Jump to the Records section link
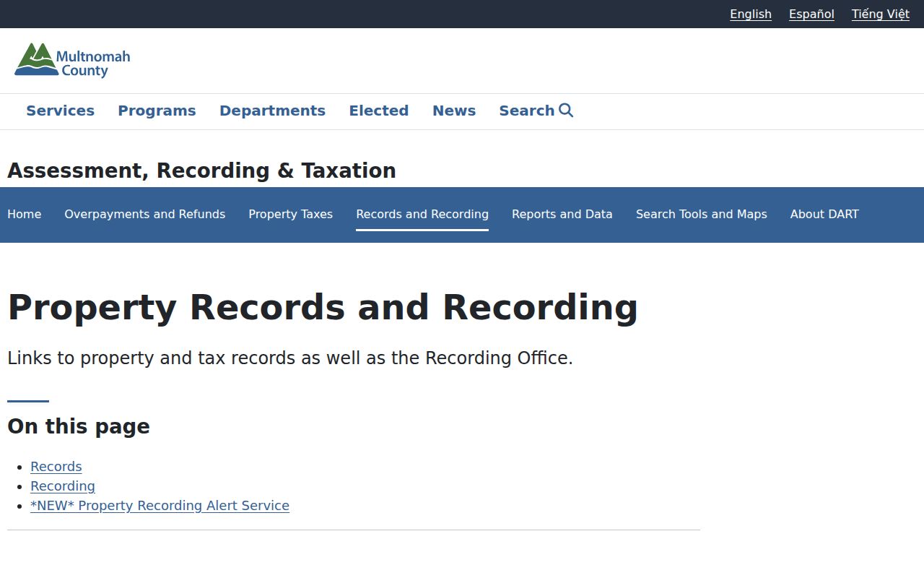This screenshot has height=578, width=924. [56, 467]
